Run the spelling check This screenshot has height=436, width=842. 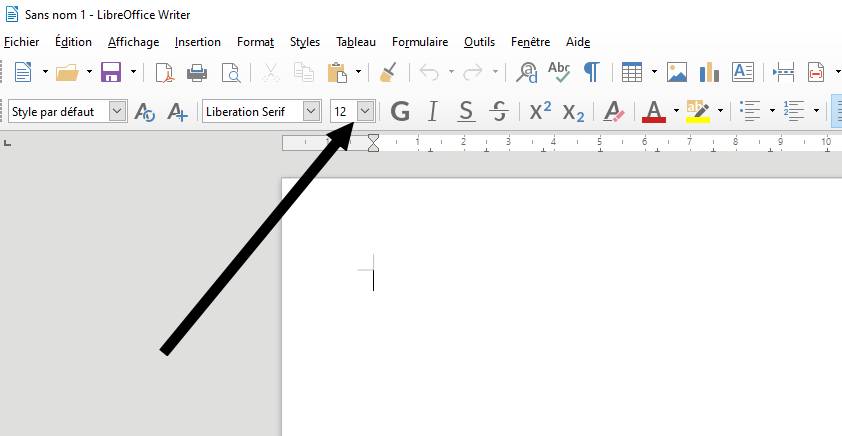click(558, 72)
